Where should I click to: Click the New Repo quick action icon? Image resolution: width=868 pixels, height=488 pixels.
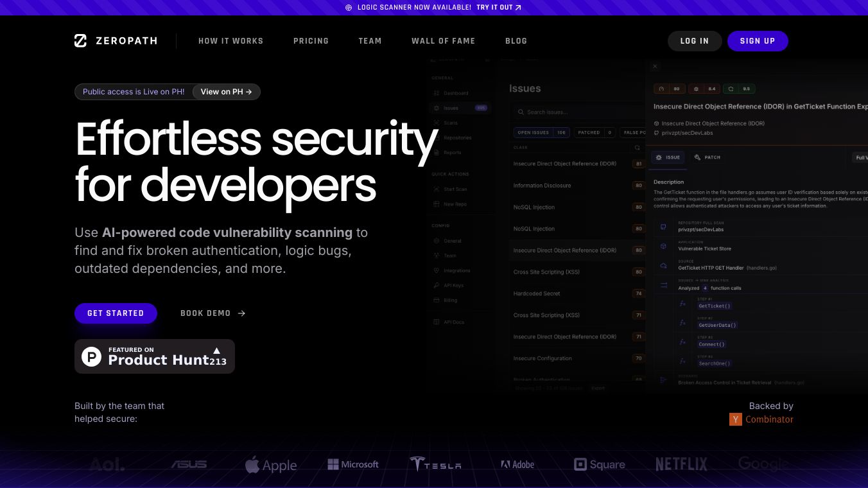tap(437, 204)
